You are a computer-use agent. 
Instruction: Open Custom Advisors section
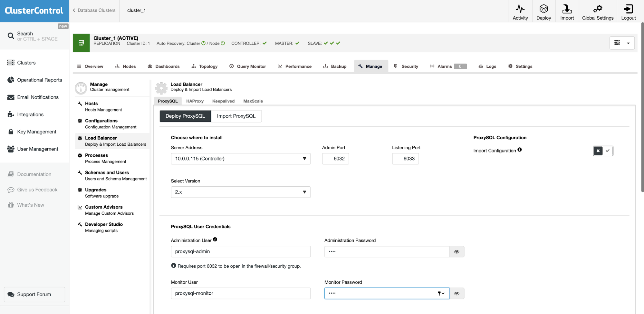pyautogui.click(x=112, y=210)
